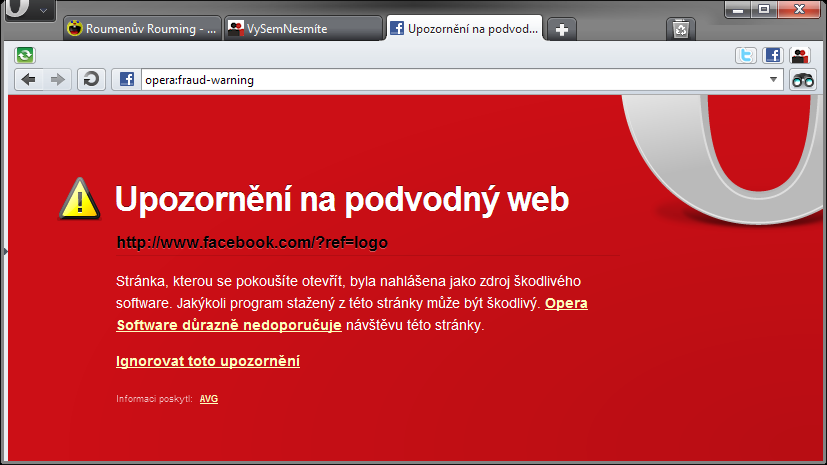This screenshot has width=827, height=465.
Task: Close the Opera window
Action: [799, 9]
